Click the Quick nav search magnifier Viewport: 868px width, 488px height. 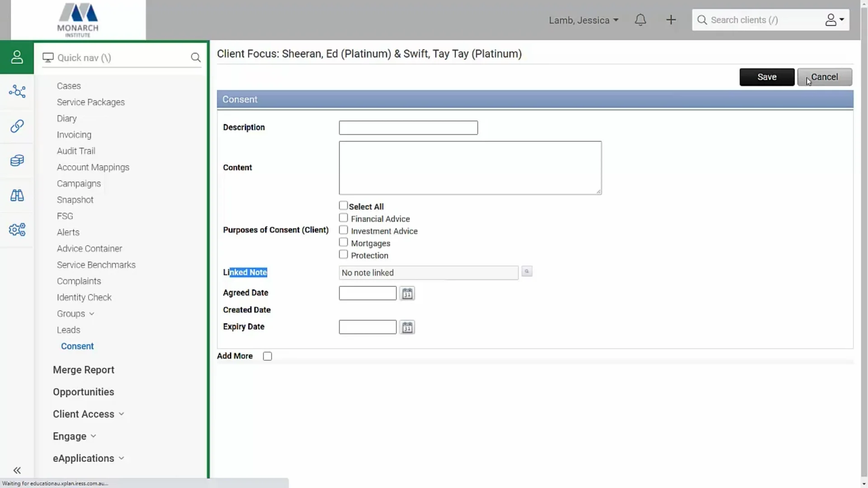(196, 57)
